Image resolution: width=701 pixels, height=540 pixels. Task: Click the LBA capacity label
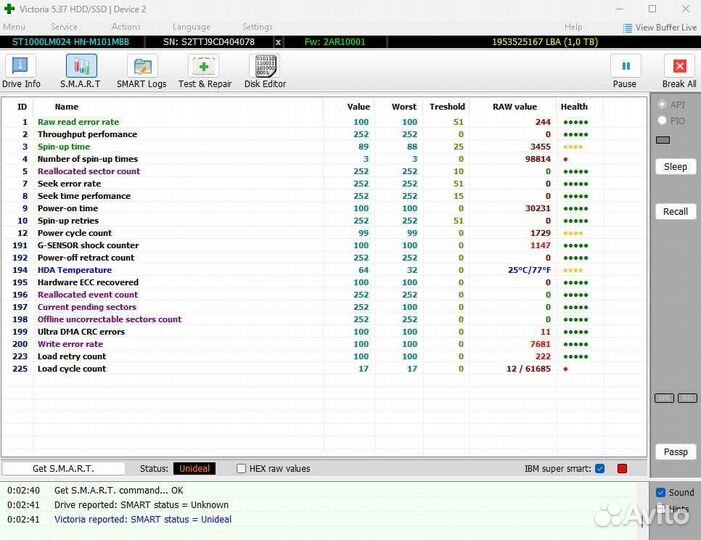click(545, 42)
